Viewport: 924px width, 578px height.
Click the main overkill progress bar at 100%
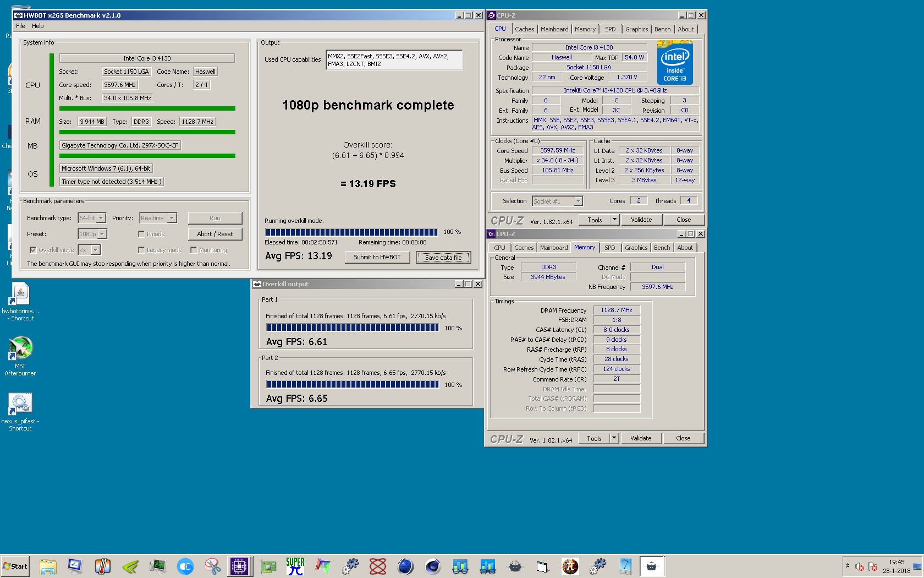[x=351, y=232]
